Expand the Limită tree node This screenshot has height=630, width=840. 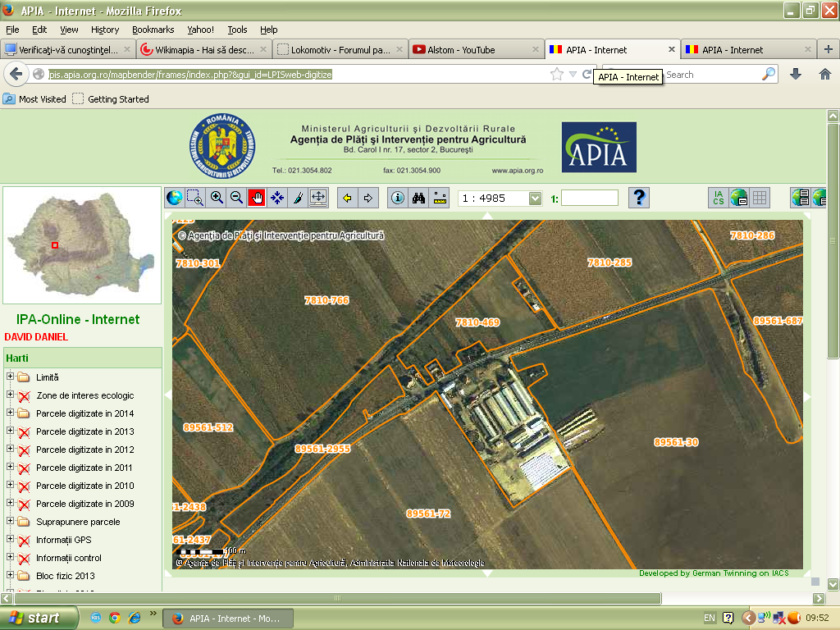click(x=10, y=377)
